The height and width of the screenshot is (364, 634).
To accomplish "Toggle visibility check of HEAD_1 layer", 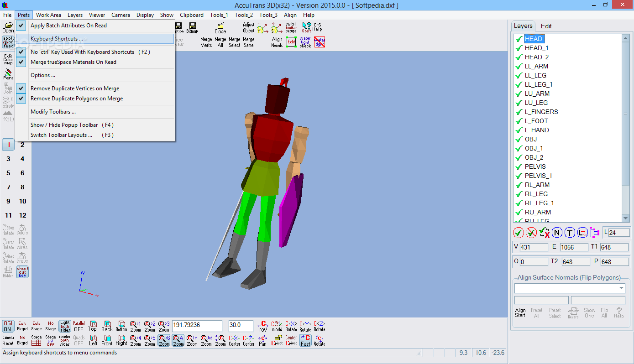I will click(x=519, y=48).
